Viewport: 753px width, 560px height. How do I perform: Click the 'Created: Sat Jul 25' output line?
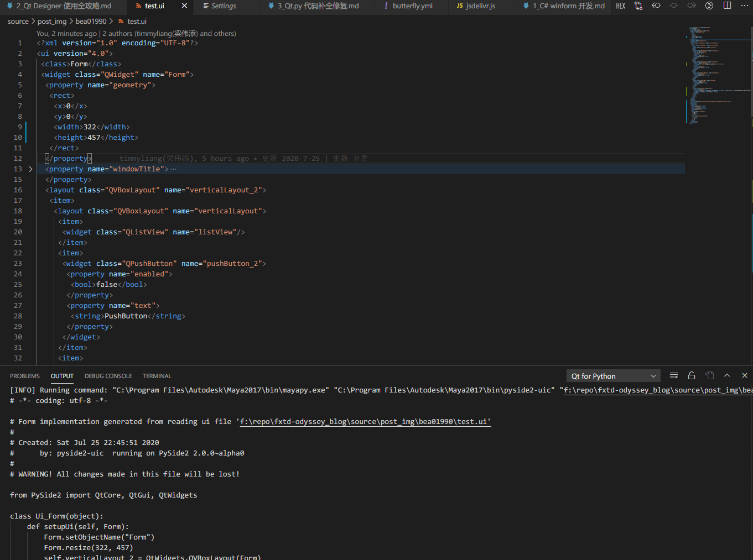click(x=85, y=442)
